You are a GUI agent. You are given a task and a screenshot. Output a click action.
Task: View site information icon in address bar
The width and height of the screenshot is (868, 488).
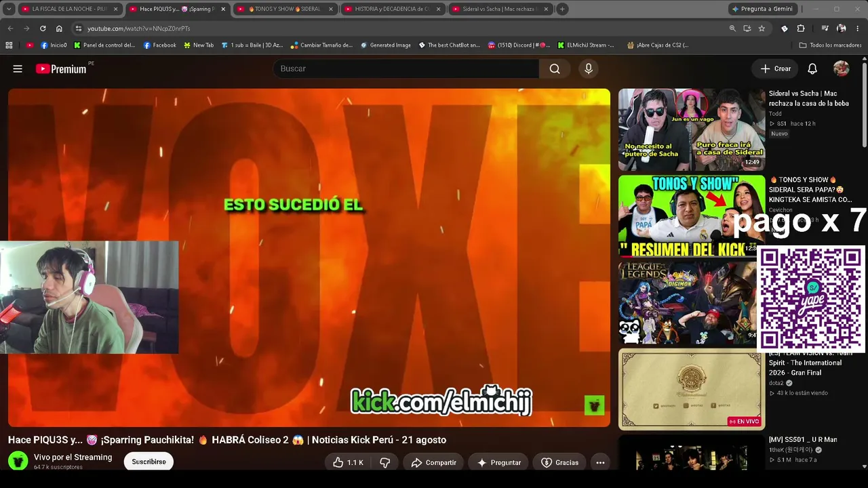[x=78, y=28]
